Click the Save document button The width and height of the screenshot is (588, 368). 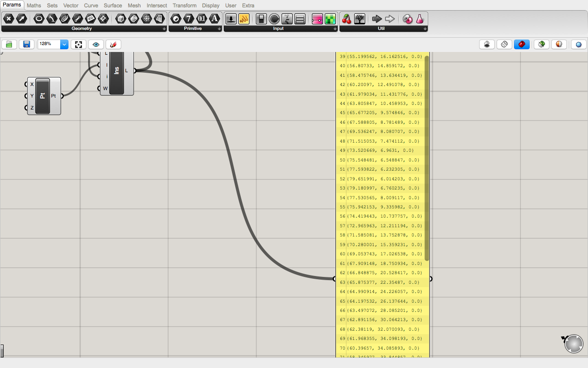(x=27, y=45)
